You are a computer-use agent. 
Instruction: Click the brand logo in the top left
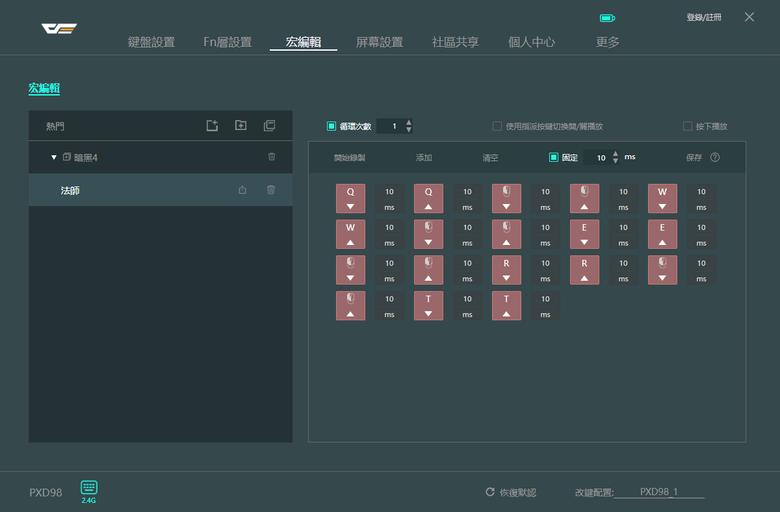click(x=59, y=28)
